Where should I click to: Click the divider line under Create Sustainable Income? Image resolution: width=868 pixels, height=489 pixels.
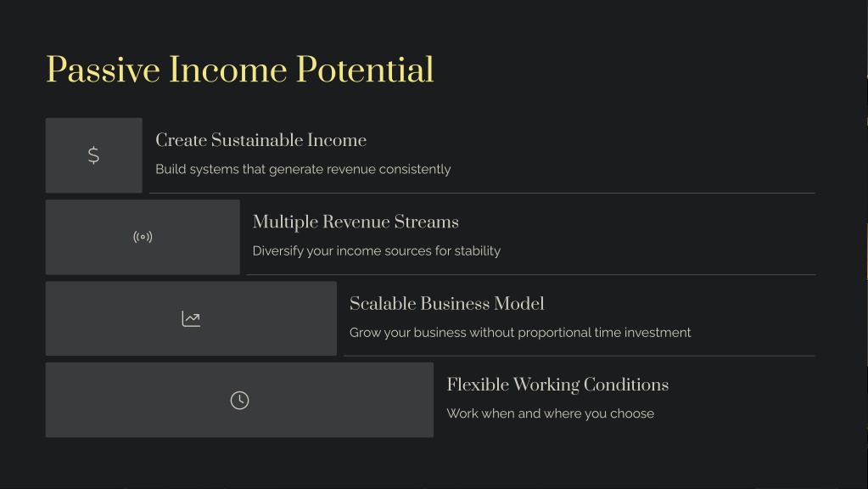[482, 193]
